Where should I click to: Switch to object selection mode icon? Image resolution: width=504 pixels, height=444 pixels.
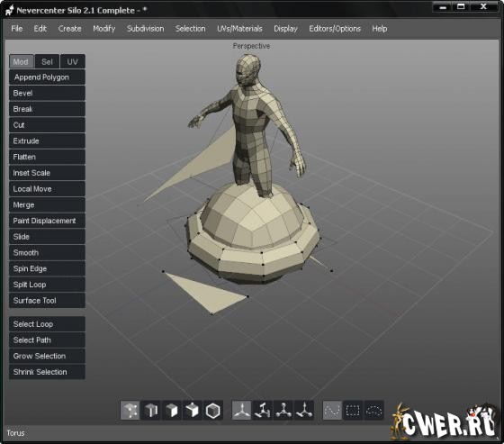click(193, 410)
